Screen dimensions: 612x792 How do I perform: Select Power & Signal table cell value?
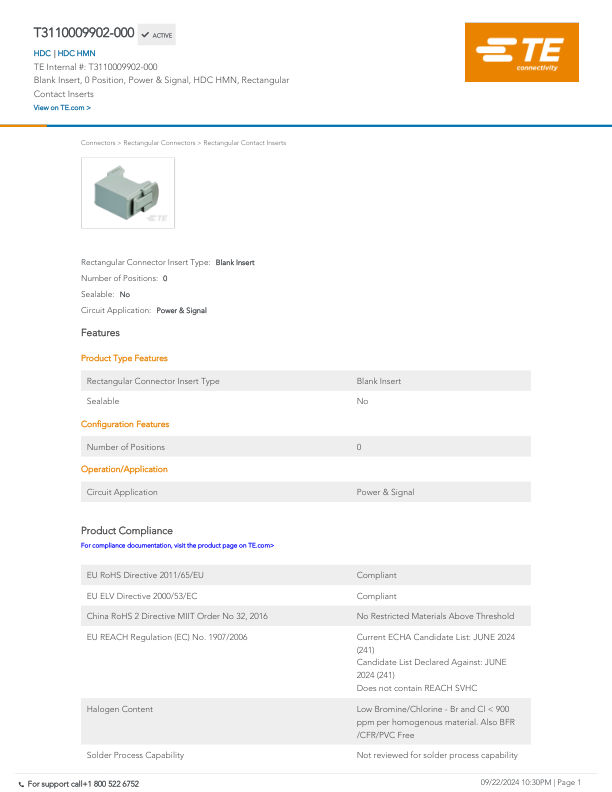[385, 492]
